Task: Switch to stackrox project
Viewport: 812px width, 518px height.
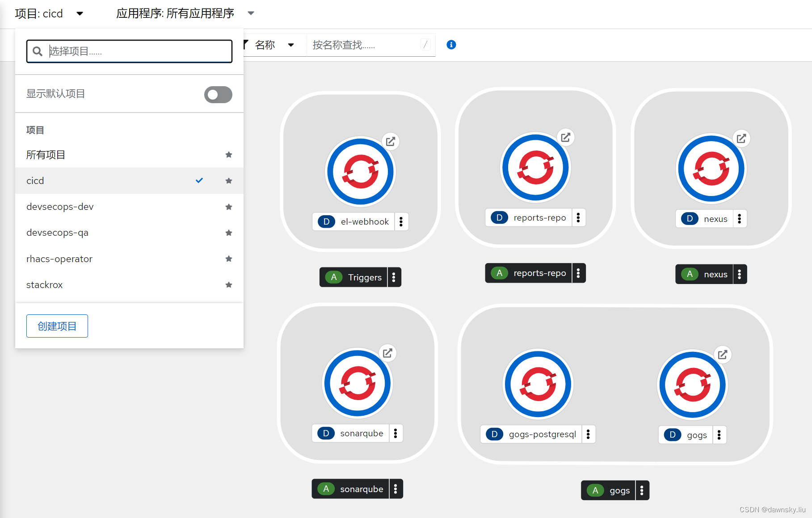Action: (129, 285)
